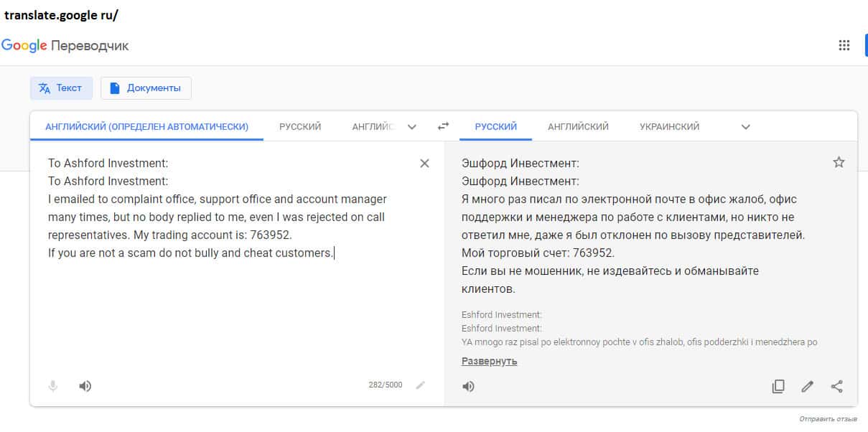Click the microphone voice input icon
Image resolution: width=868 pixels, height=432 pixels.
click(x=53, y=386)
